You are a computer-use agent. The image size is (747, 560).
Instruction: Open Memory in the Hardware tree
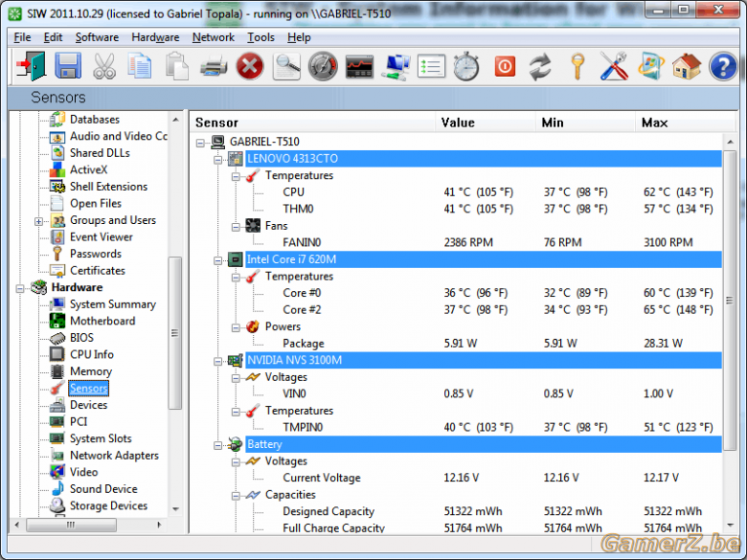tap(91, 371)
